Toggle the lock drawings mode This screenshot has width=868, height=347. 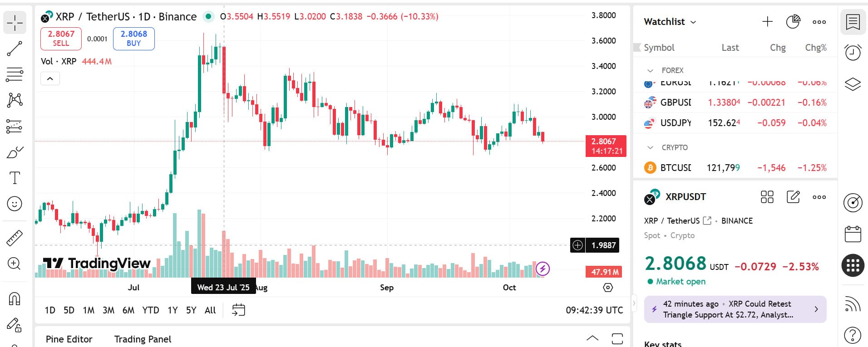click(x=15, y=325)
